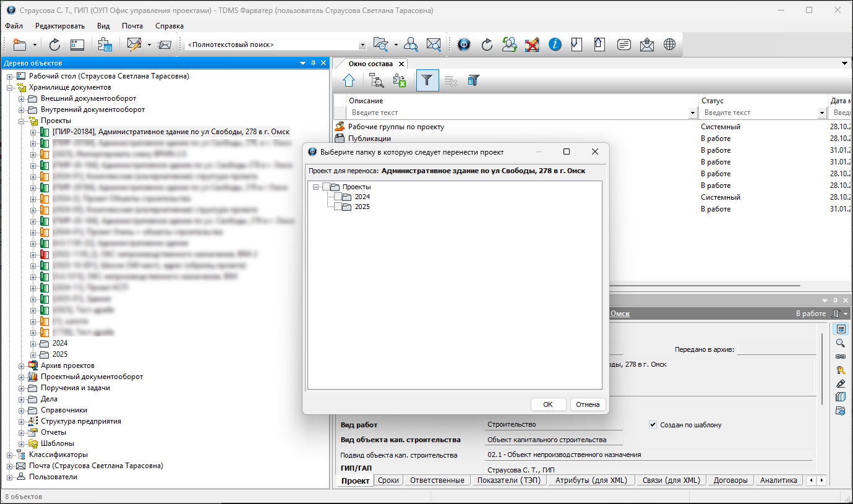Click the chain link icon in right sidebar

pyautogui.click(x=840, y=356)
